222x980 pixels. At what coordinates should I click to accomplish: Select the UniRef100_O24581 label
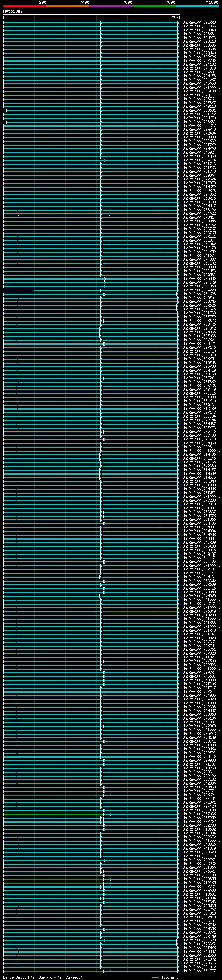pos(199,72)
